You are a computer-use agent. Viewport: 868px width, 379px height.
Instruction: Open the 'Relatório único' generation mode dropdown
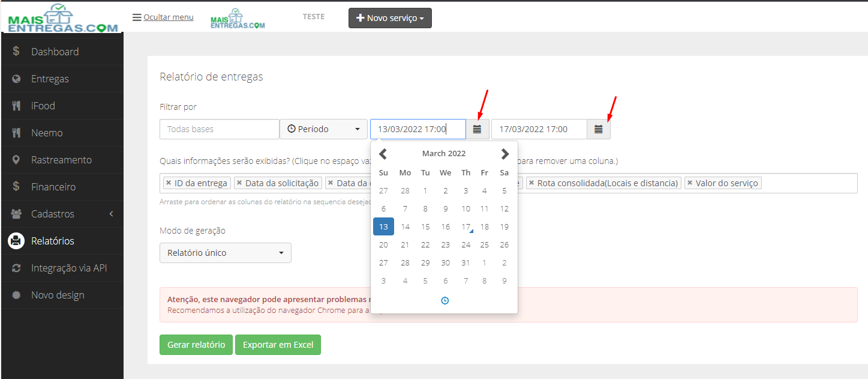226,253
